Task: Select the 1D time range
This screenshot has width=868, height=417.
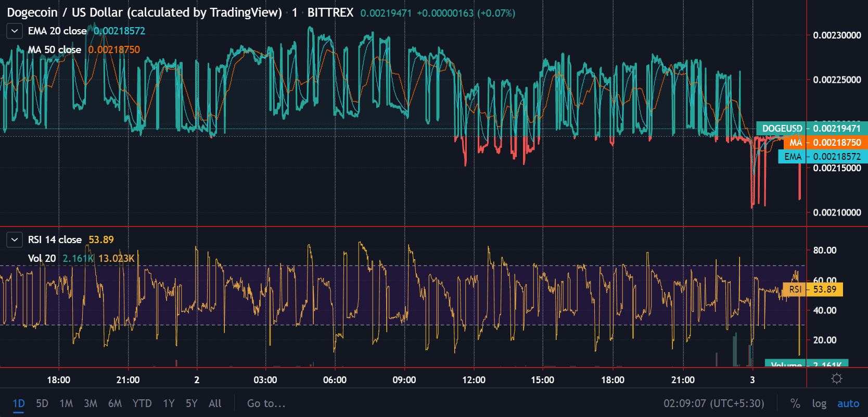Action: (x=19, y=403)
